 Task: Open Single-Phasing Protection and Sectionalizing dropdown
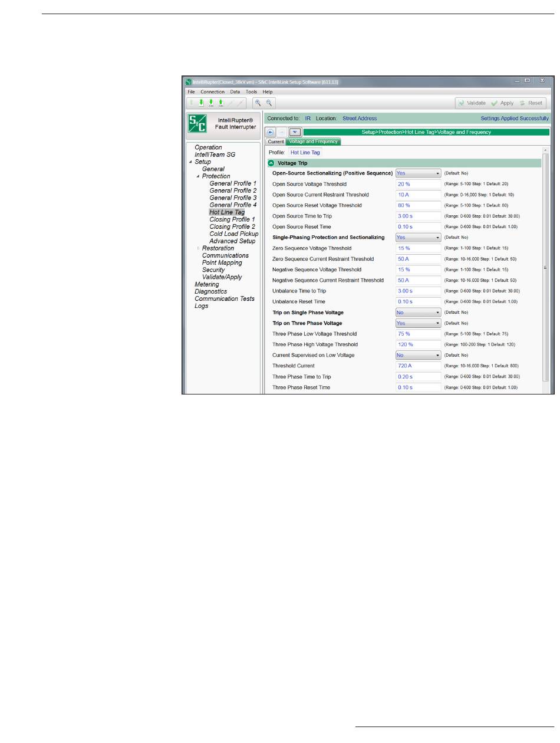point(418,237)
